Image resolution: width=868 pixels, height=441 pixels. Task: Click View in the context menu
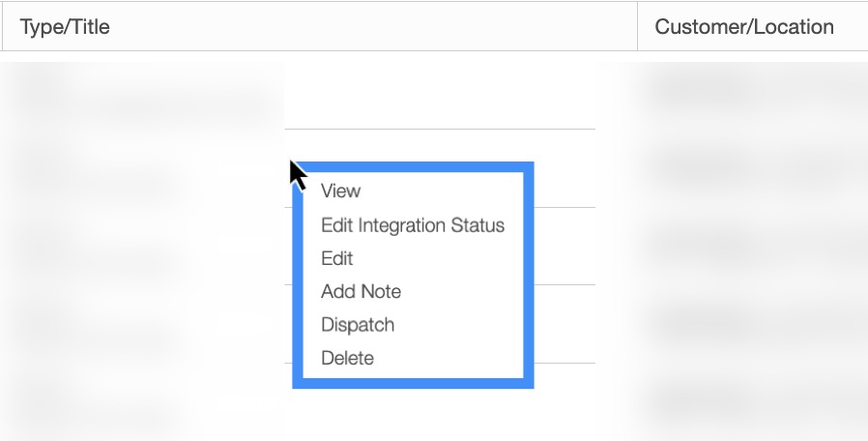[x=340, y=191]
